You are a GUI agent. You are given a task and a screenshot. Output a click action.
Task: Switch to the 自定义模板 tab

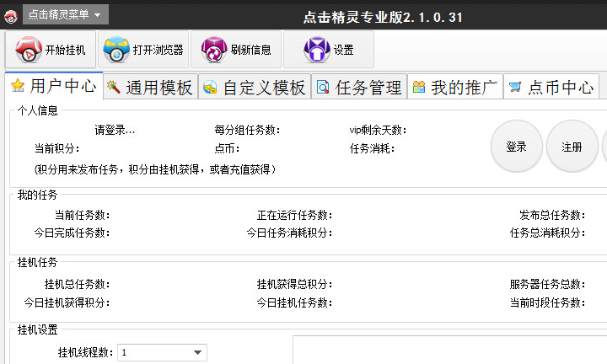(x=255, y=87)
